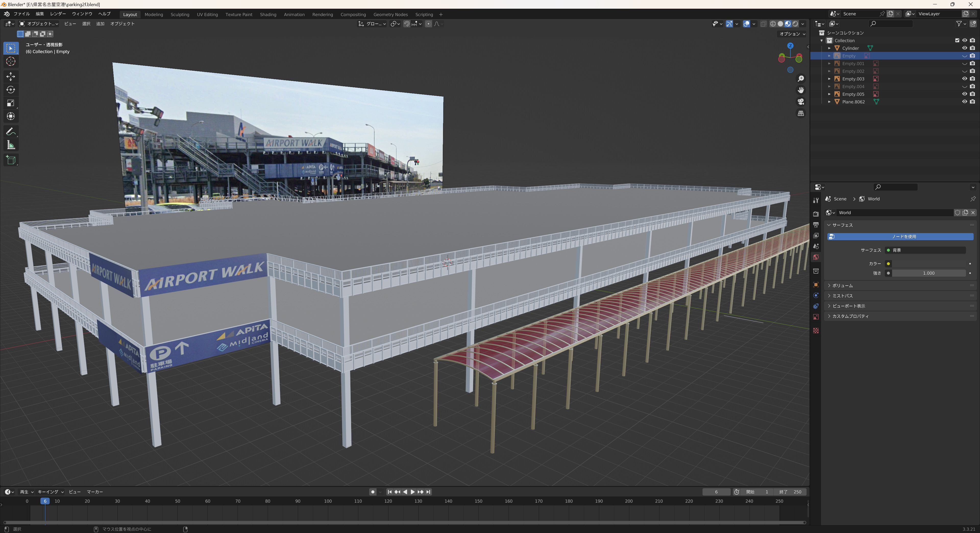Image resolution: width=980 pixels, height=533 pixels.
Task: Hide Cylinder object with eye icon
Action: point(964,48)
